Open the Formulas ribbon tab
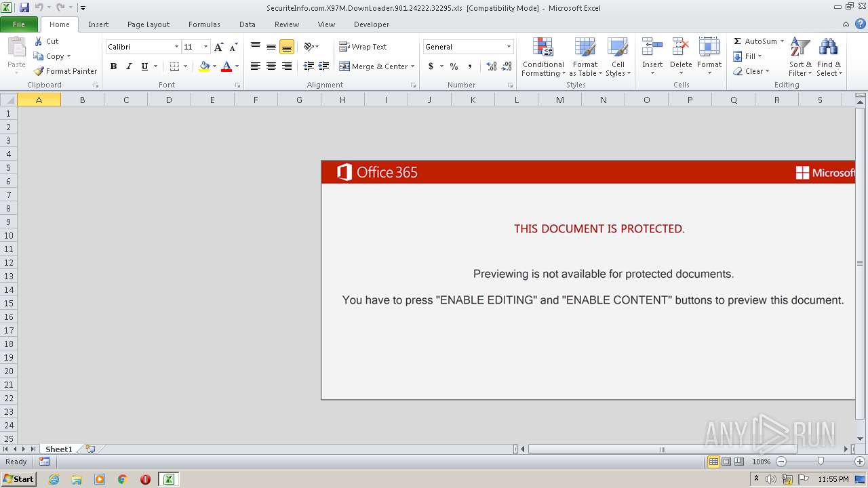The width and height of the screenshot is (868, 488). (x=204, y=24)
